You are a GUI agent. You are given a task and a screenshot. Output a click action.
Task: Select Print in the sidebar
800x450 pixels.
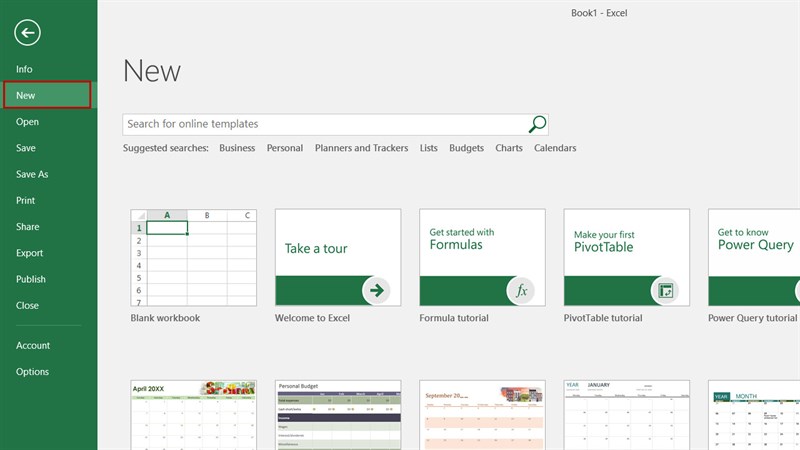click(26, 201)
